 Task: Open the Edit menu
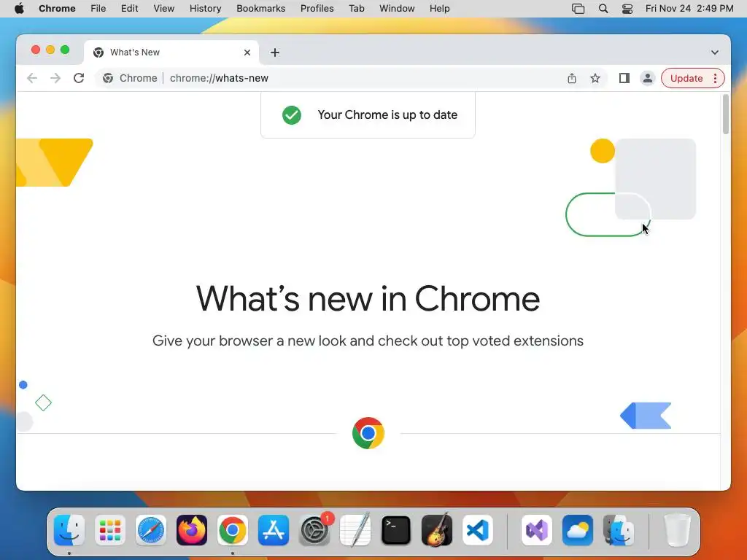pyautogui.click(x=130, y=9)
